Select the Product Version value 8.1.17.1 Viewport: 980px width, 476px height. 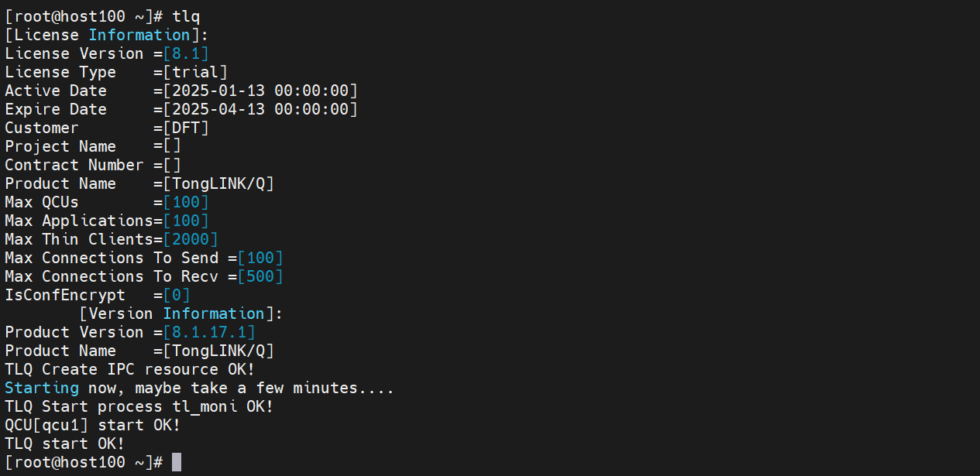pos(209,332)
